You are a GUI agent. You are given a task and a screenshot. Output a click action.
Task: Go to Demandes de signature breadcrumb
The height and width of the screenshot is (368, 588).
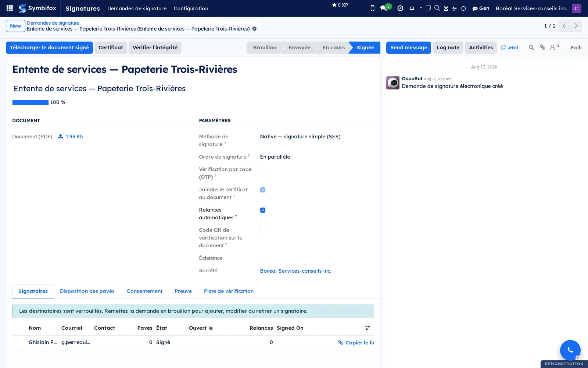pos(53,23)
